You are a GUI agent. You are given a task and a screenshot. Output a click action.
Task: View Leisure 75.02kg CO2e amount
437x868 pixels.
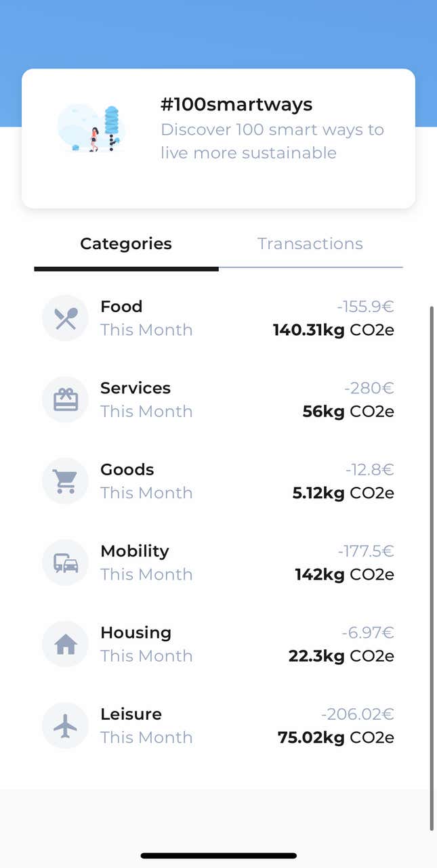tap(336, 737)
